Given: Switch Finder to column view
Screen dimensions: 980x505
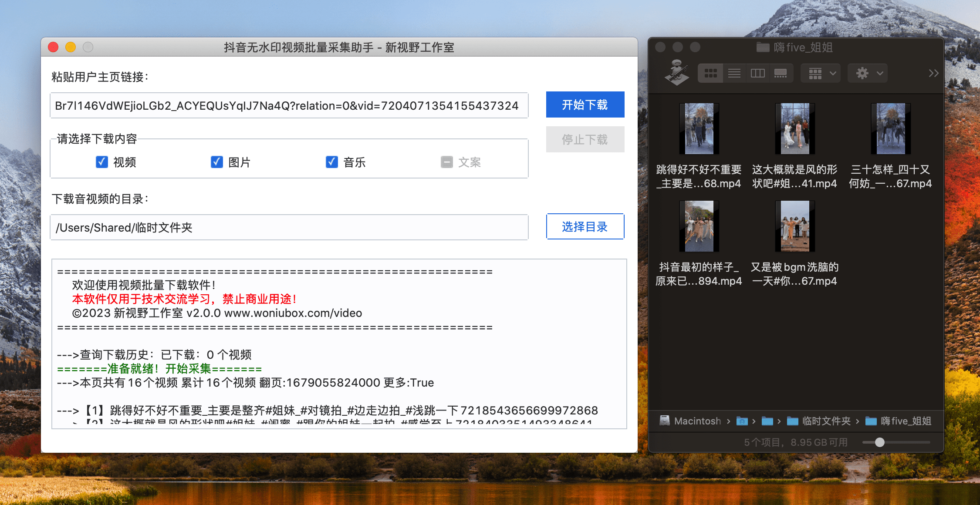Looking at the screenshot, I should tap(757, 73).
